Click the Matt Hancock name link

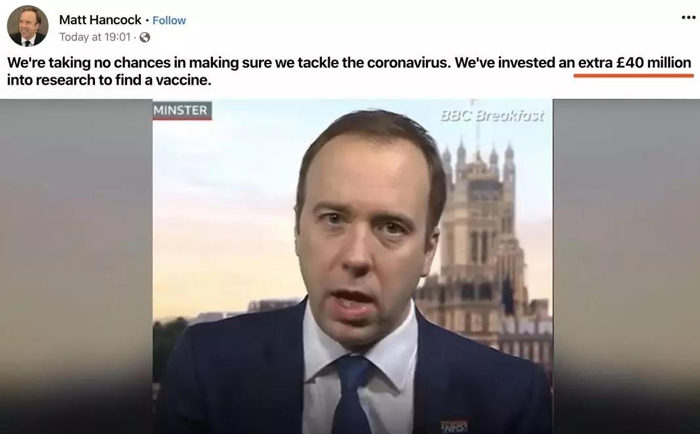click(100, 20)
